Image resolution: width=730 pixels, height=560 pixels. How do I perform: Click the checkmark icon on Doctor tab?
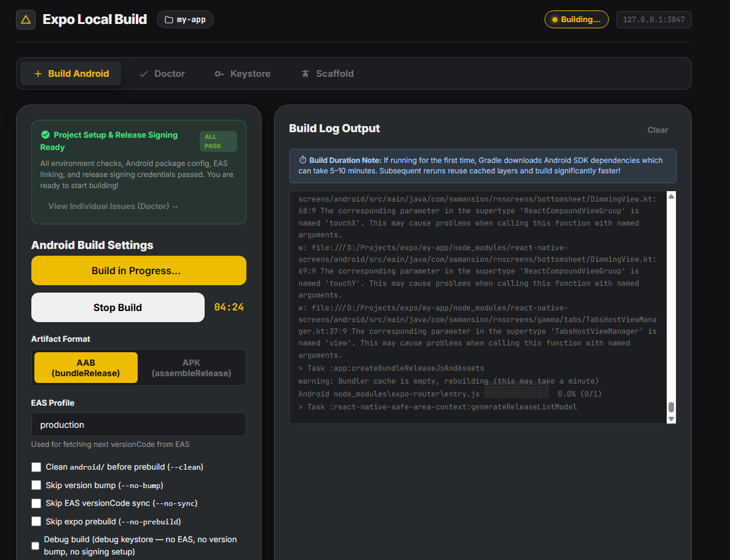click(x=144, y=74)
